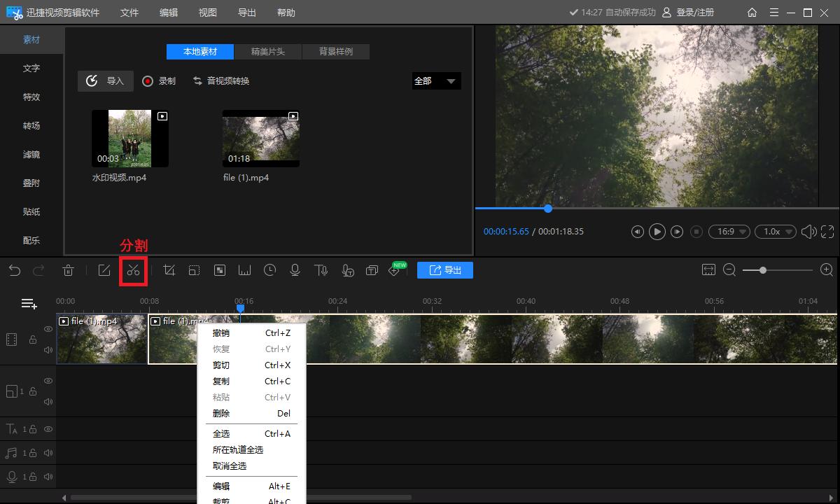Choose 复制 from the context menu
The width and height of the screenshot is (840, 504).
(x=221, y=381)
